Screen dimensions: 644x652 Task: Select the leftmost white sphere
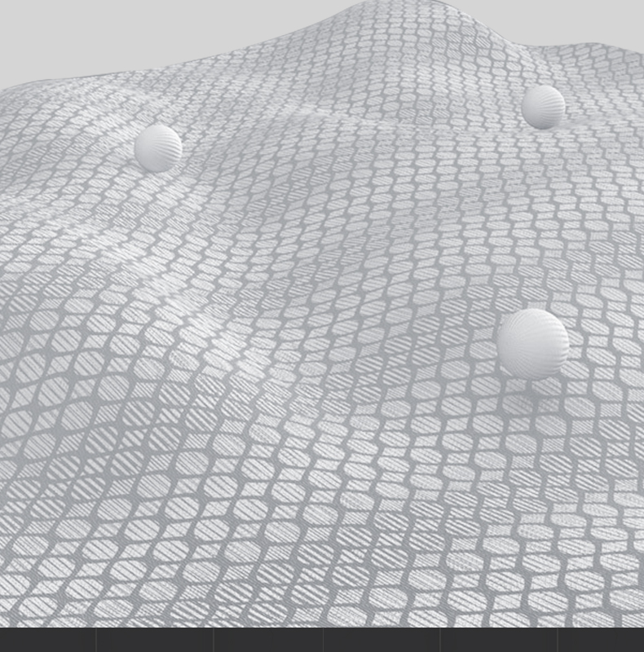click(158, 148)
